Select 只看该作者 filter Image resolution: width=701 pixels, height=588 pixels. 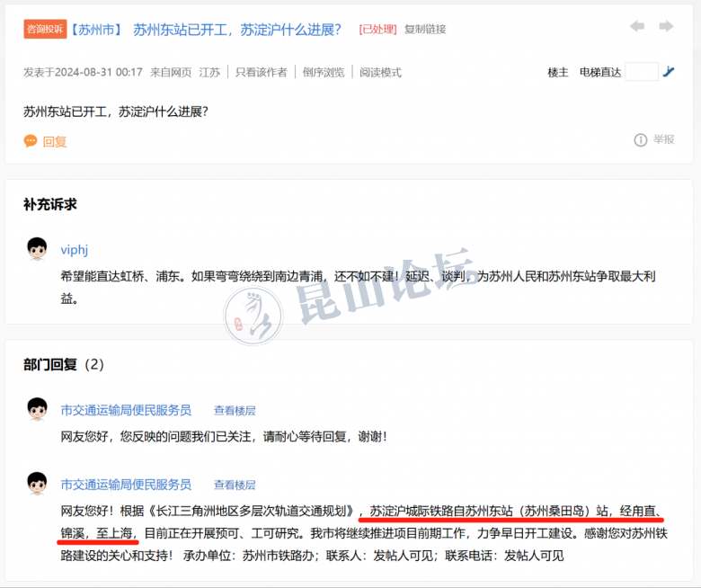(x=261, y=72)
